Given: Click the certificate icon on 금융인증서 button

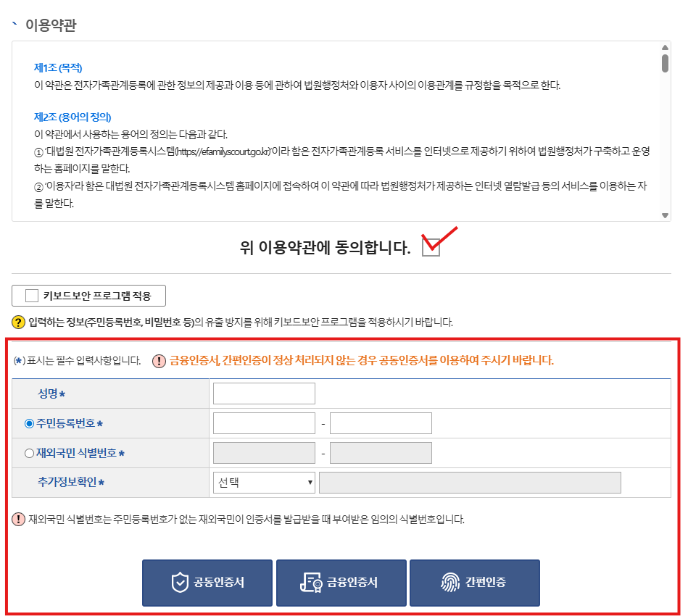Looking at the screenshot, I should pos(312,583).
